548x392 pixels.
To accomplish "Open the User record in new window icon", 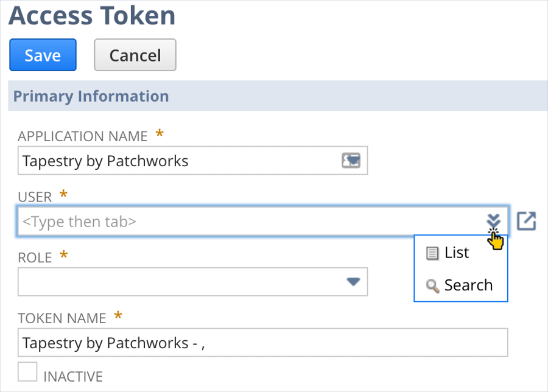I will (526, 221).
